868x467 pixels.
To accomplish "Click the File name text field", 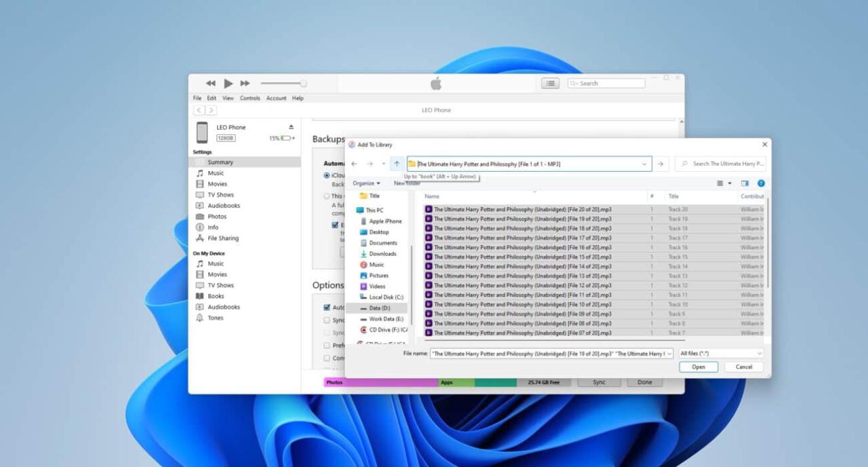I will [x=551, y=354].
